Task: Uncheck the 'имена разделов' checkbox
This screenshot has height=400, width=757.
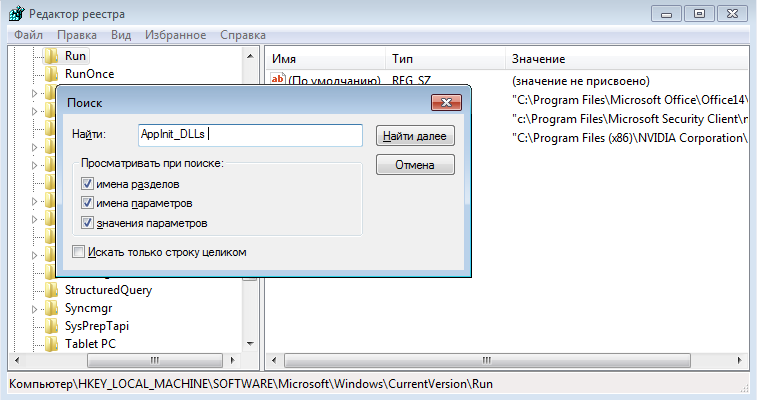Action: pyautogui.click(x=87, y=184)
